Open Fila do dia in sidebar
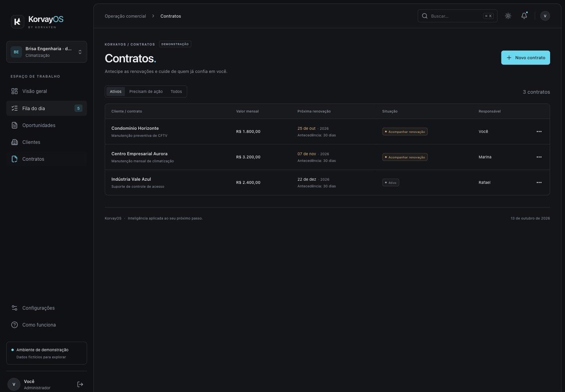565x392 pixels. (x=47, y=108)
